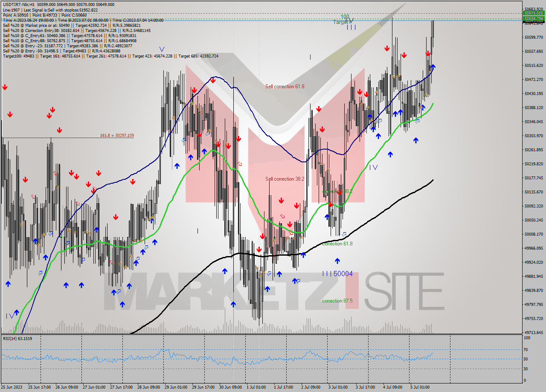
Task: Click the '26 Jun 09:00' time label
Action: (66, 387)
